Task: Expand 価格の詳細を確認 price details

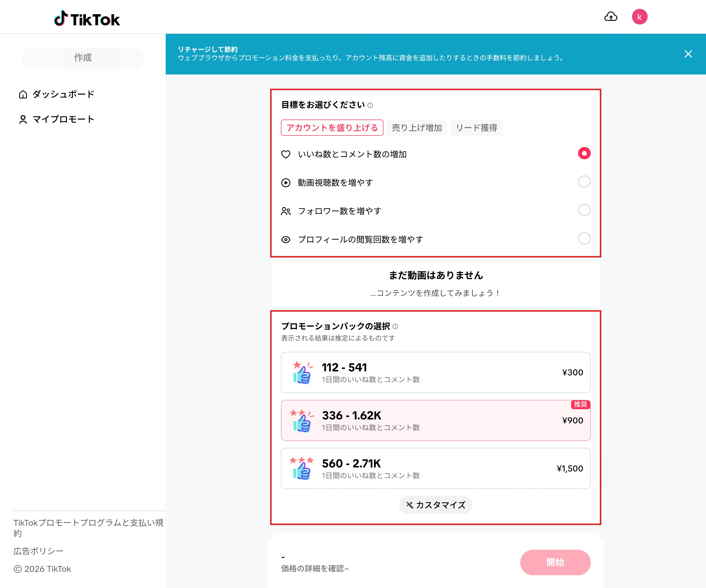Action: coord(315,568)
